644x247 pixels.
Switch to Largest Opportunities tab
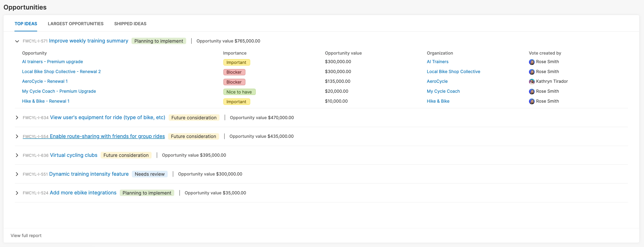pyautogui.click(x=75, y=24)
